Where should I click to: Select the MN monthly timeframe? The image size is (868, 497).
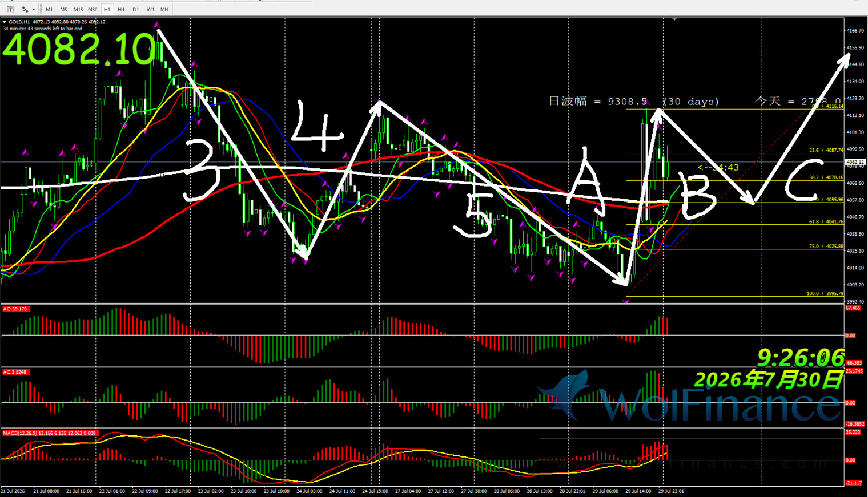[x=164, y=9]
